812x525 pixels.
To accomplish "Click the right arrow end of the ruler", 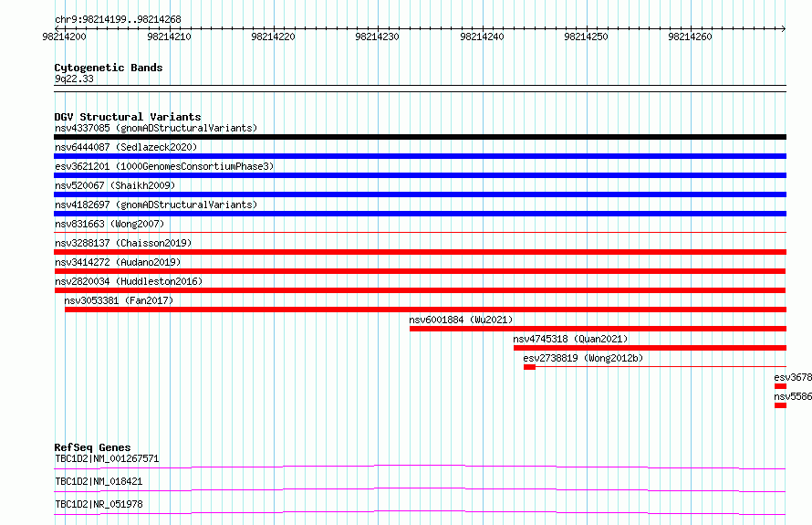I will pos(784,28).
